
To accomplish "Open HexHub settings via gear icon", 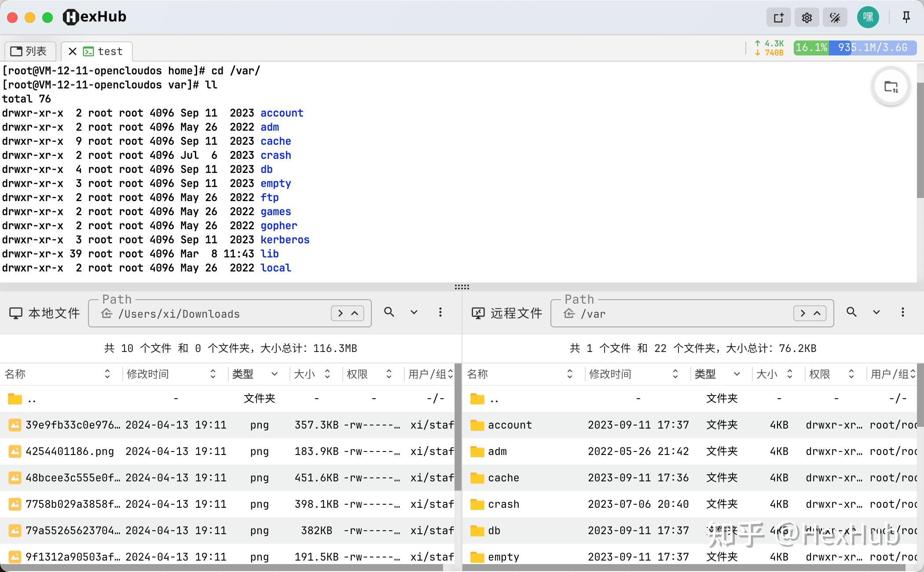I will pyautogui.click(x=807, y=17).
